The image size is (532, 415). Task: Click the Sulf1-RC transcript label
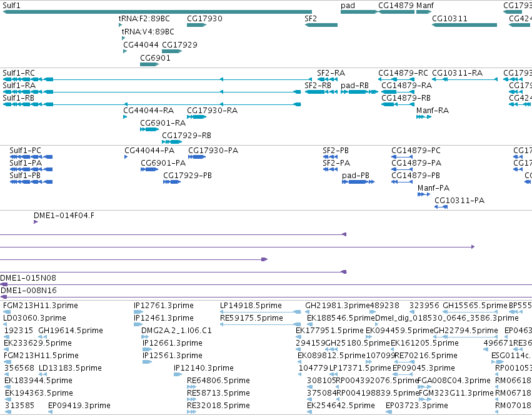(19, 73)
